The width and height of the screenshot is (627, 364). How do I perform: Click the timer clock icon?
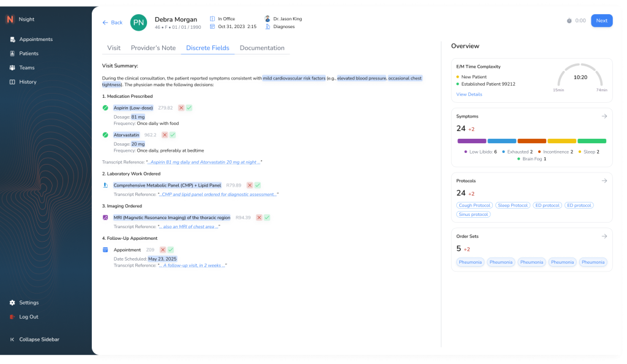[x=569, y=21]
